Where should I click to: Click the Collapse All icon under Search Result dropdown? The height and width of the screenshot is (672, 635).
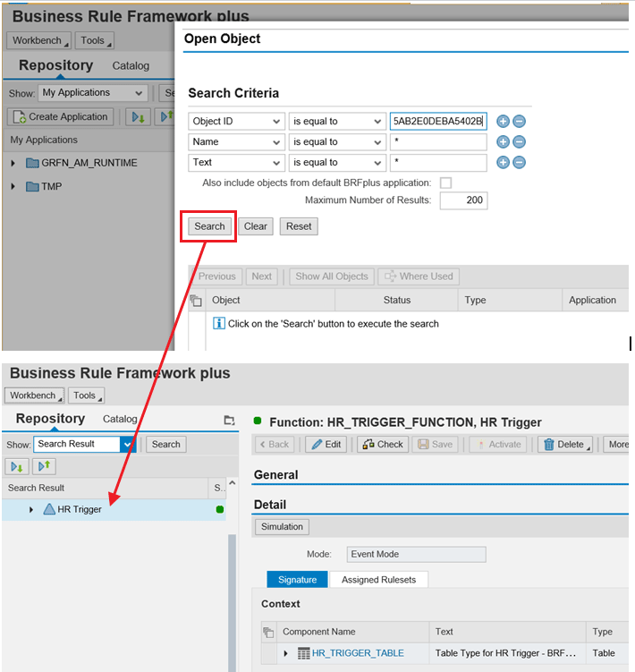click(x=44, y=466)
